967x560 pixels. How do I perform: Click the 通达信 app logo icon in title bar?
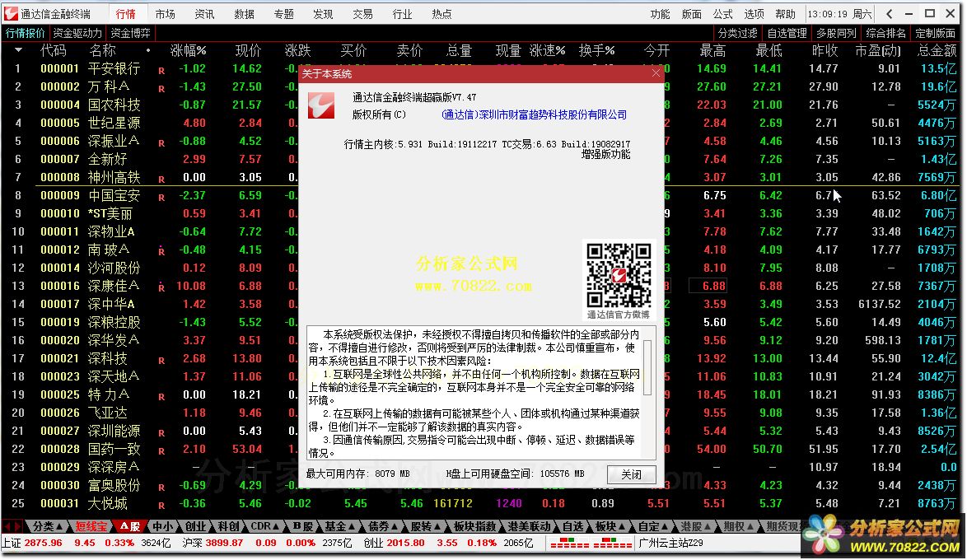coord(11,13)
